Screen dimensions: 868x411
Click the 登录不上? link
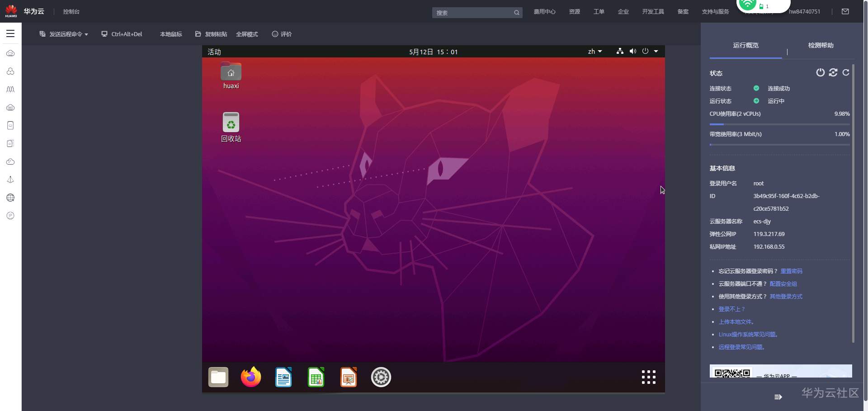[x=732, y=309]
